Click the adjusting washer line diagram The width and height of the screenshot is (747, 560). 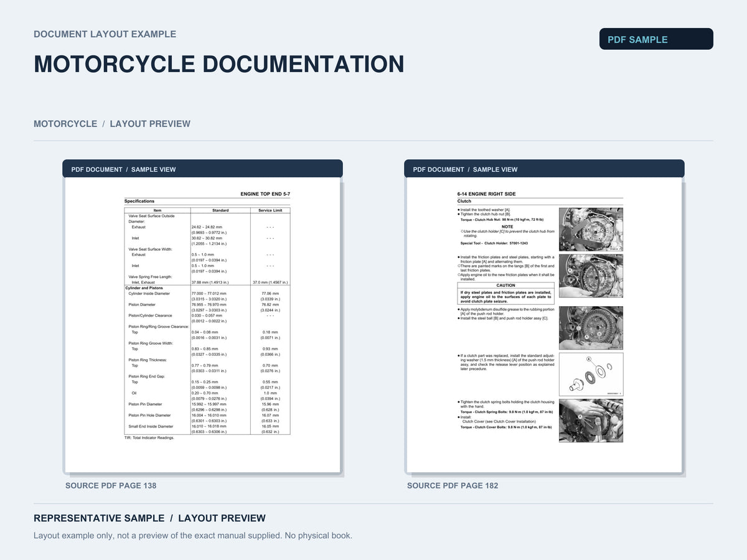pyautogui.click(x=591, y=375)
